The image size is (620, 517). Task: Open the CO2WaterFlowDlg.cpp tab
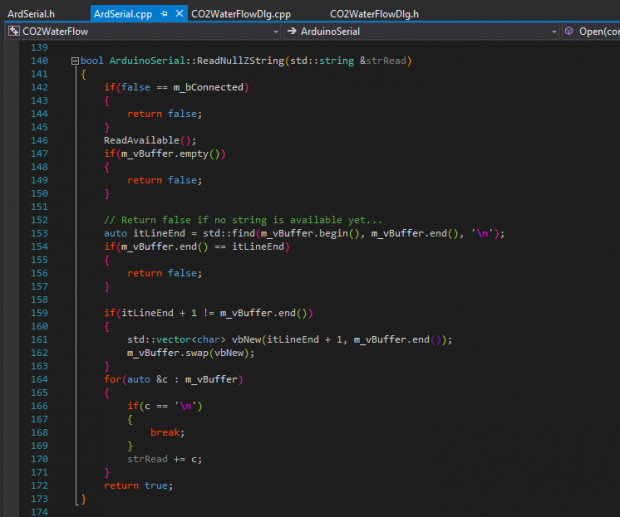[241, 14]
